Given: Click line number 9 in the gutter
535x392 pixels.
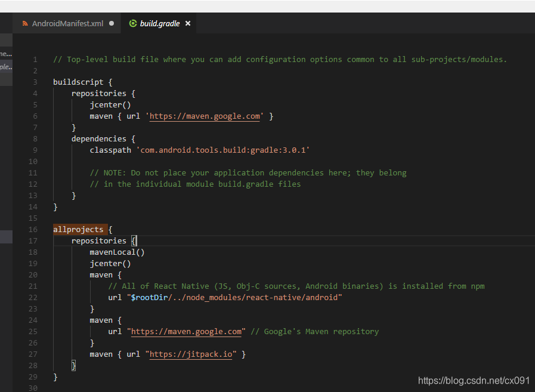Looking at the screenshot, I should [35, 150].
